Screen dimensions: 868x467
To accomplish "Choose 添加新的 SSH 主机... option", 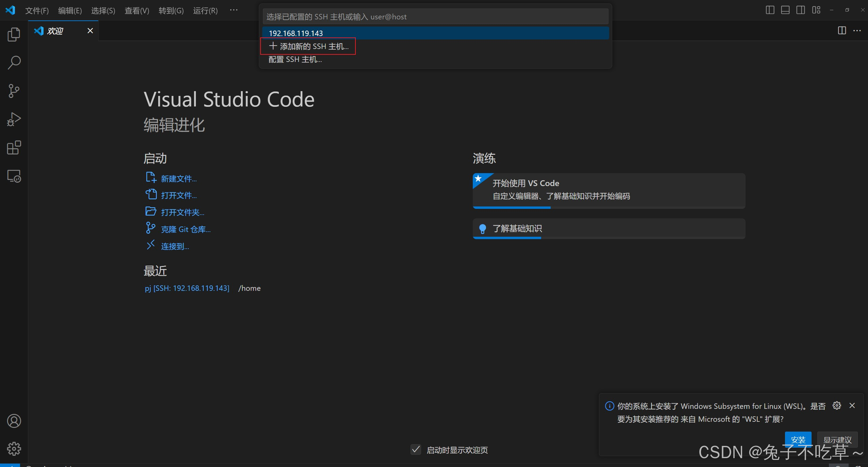I will pyautogui.click(x=435, y=46).
